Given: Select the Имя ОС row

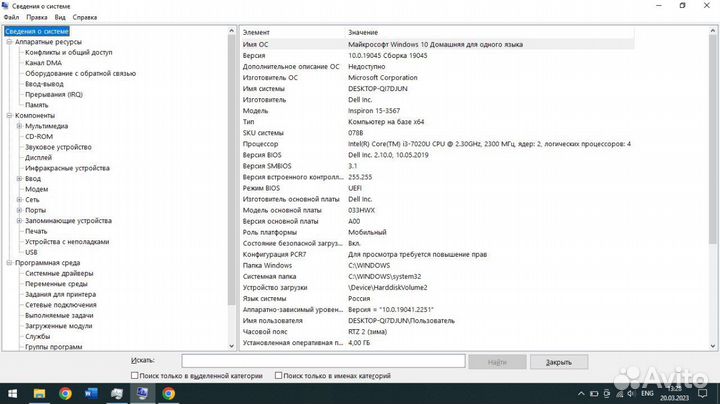Looking at the screenshot, I should pos(437,45).
